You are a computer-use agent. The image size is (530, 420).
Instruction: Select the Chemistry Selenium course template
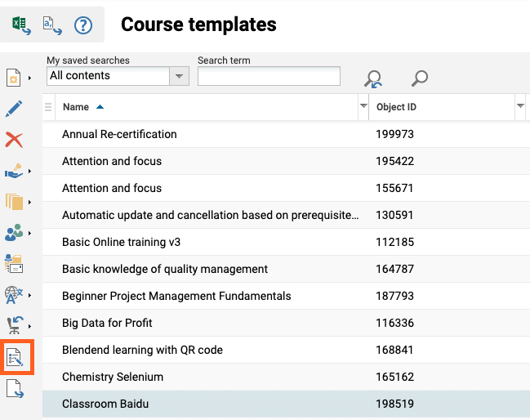tap(113, 377)
